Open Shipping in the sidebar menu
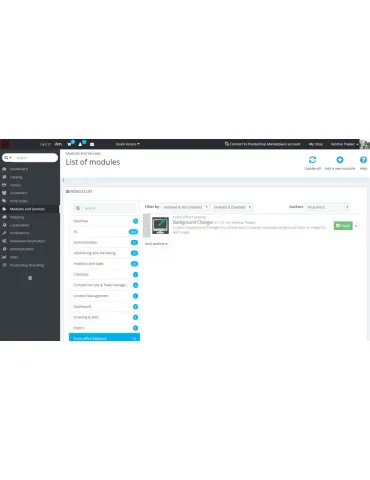Viewport: 370px width, 480px height. point(17,217)
